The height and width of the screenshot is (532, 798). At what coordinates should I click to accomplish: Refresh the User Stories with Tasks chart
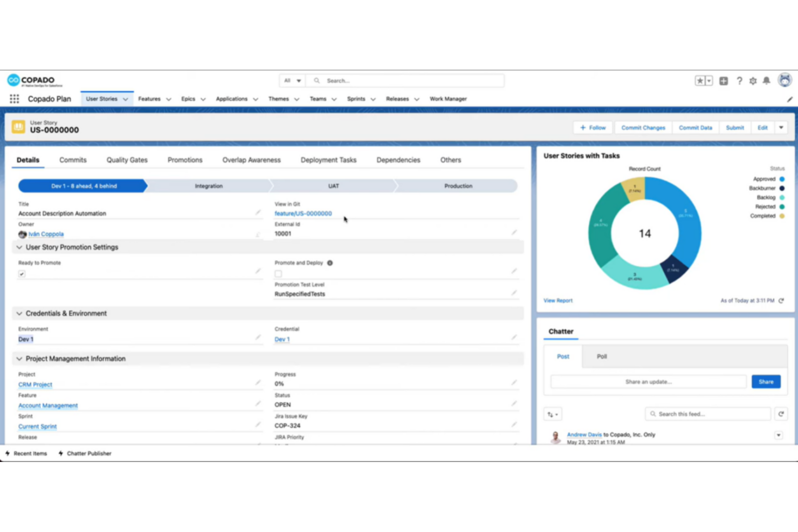[x=781, y=301]
